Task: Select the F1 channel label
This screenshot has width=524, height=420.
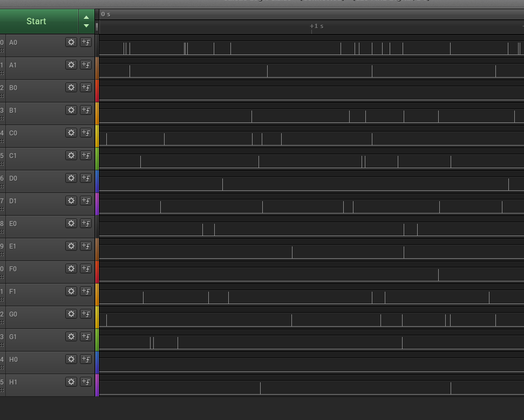Action: click(12, 292)
